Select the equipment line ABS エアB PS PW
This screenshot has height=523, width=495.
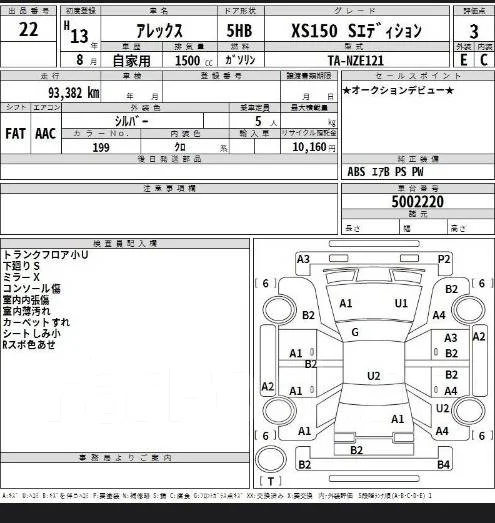pos(385,172)
